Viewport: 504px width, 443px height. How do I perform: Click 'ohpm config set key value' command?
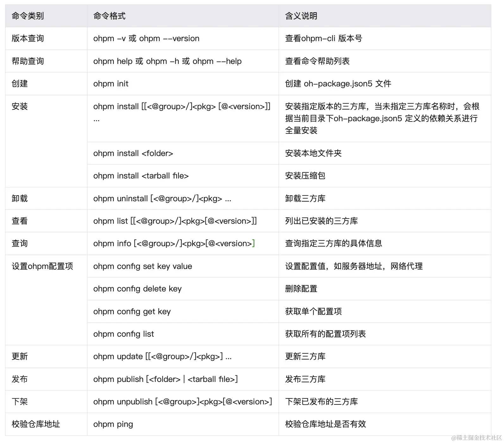coord(143,266)
